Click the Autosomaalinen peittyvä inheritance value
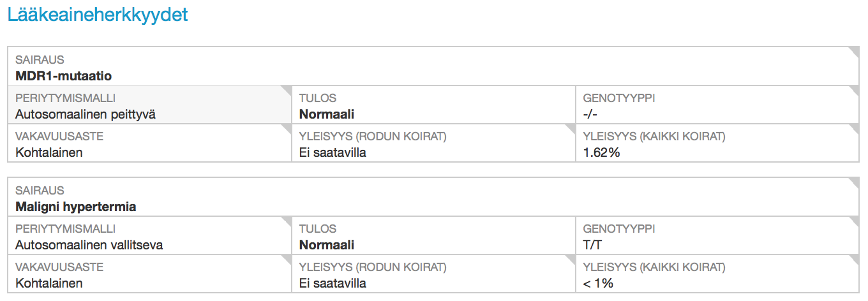Viewport: 868px width, 301px height. pos(86,115)
